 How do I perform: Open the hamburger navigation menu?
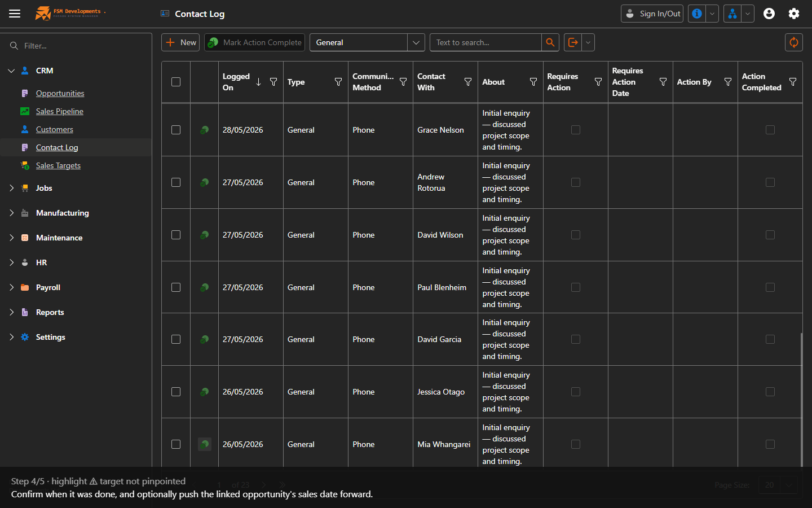pos(15,14)
